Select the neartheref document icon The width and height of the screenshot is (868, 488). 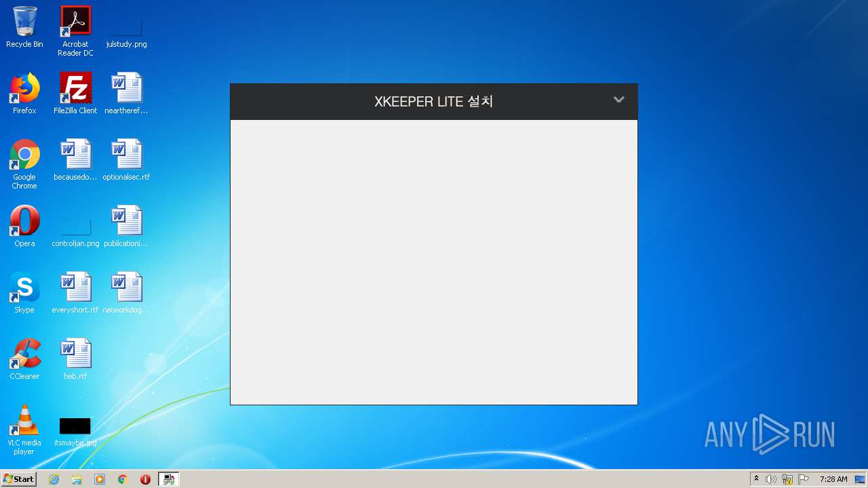point(126,94)
